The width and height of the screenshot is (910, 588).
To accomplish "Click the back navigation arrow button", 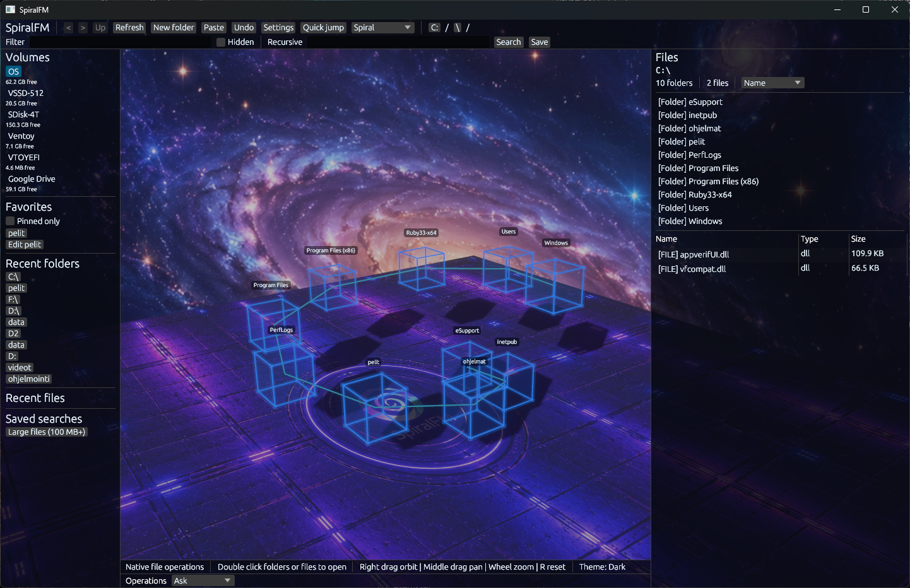I will coord(68,28).
